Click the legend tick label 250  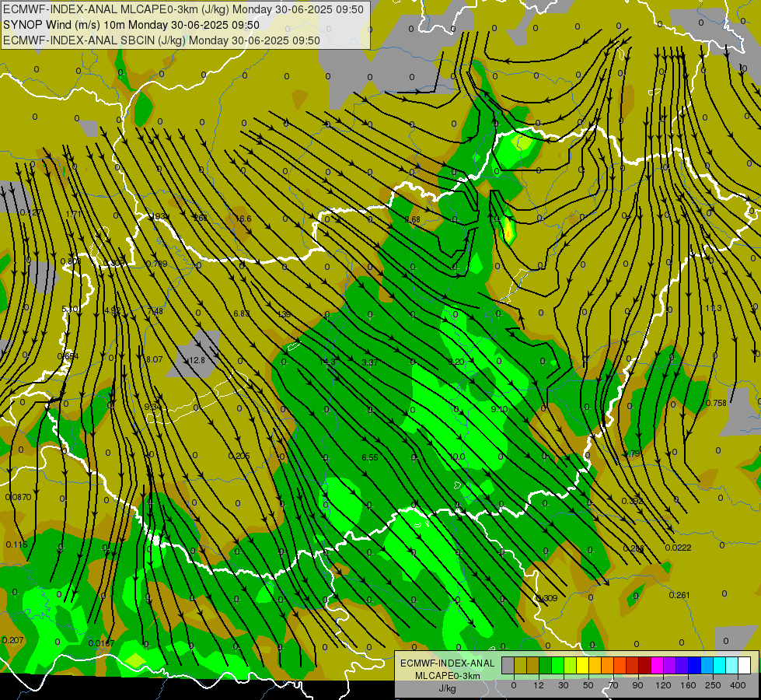click(713, 685)
